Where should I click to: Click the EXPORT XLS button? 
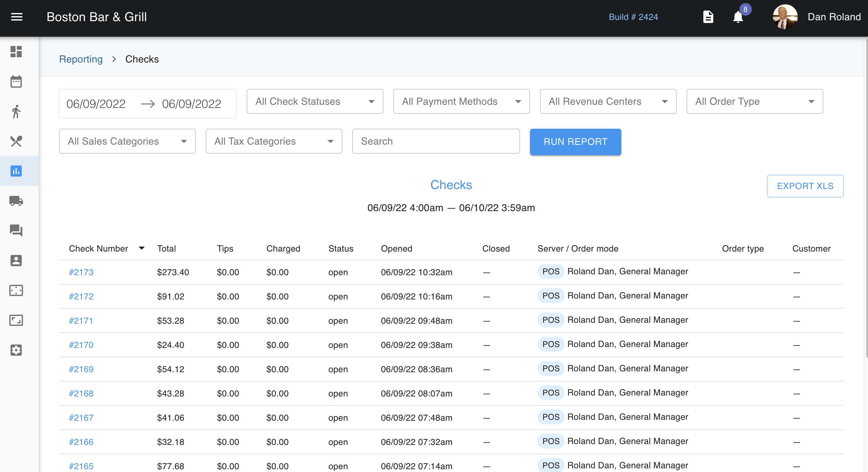tap(805, 186)
